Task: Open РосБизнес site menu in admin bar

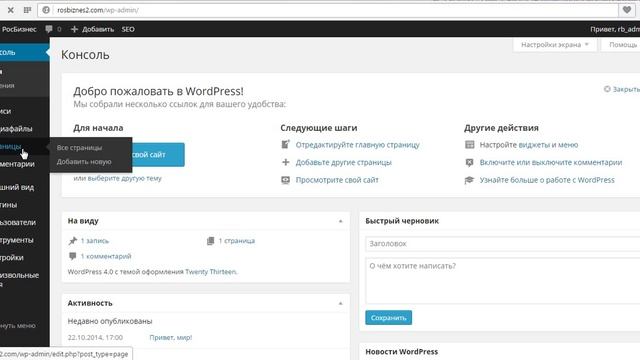Action: [18, 29]
